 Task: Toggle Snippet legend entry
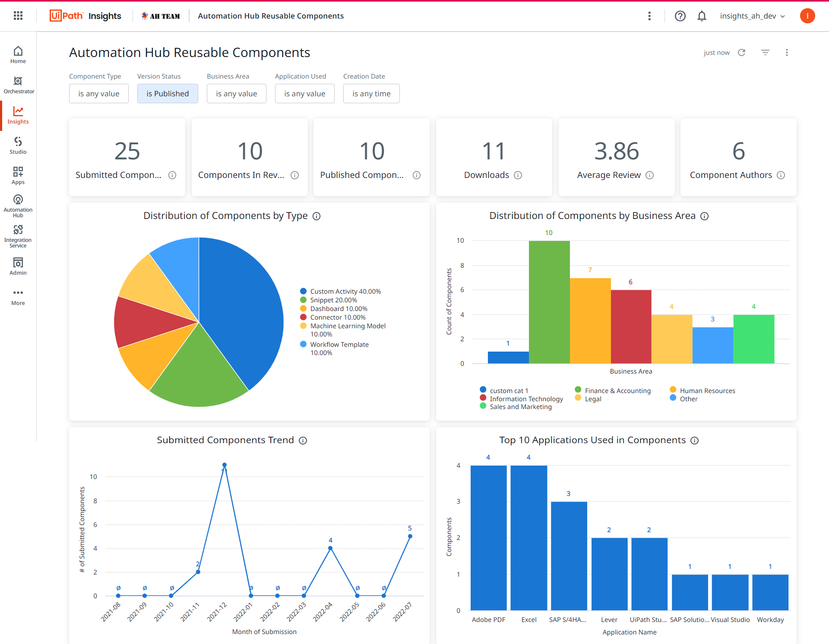tap(329, 300)
